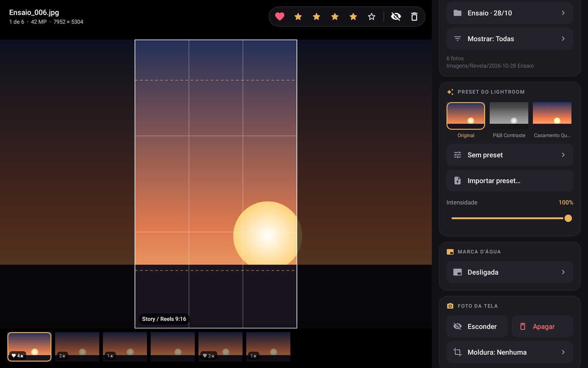Click the sliders icon beside Sem preset
This screenshot has width=588, height=368.
pyautogui.click(x=458, y=155)
